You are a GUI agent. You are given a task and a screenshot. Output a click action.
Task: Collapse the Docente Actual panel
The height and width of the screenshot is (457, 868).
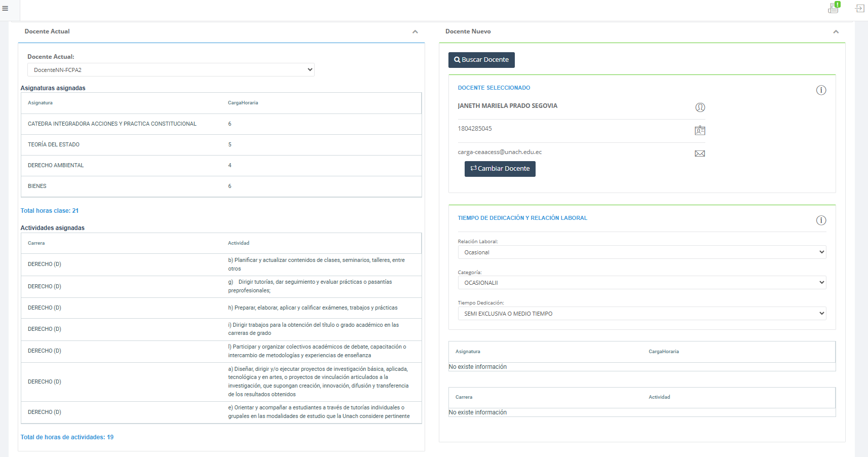[415, 31]
